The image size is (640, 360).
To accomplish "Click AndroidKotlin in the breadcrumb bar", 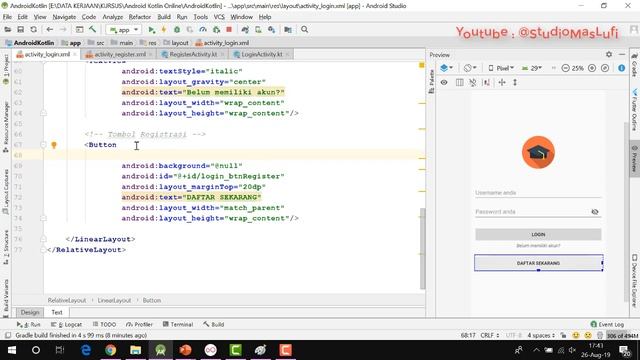I will (30, 43).
